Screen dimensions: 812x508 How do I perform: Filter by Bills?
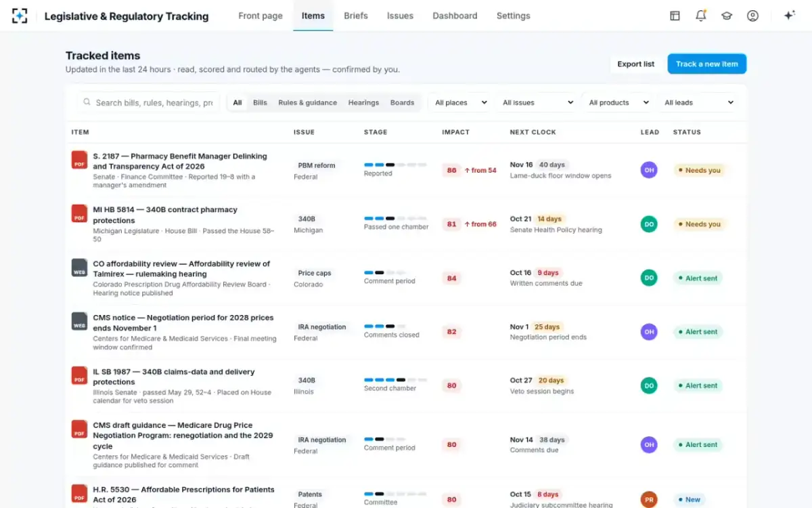260,103
